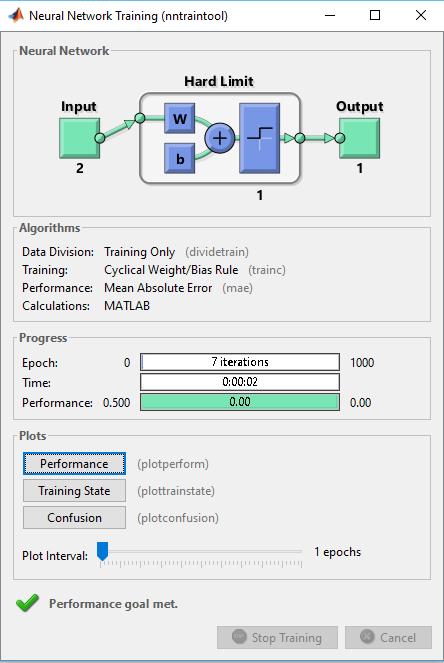Click the Plot Interval slider track
Screen dimensions: 444x663
[201, 552]
